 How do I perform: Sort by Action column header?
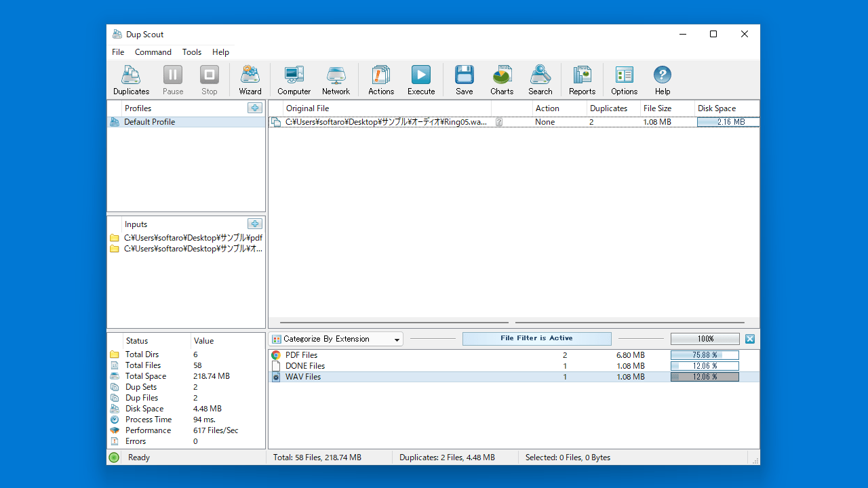point(559,108)
